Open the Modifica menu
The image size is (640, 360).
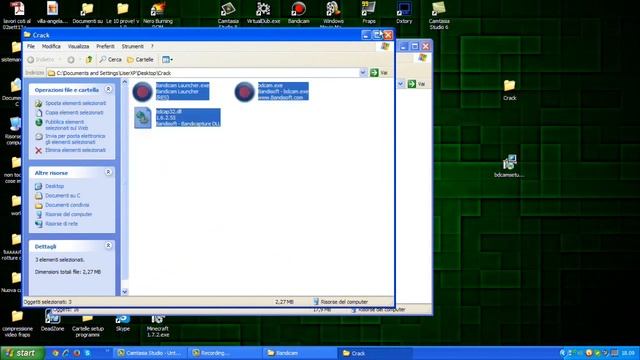(51, 46)
